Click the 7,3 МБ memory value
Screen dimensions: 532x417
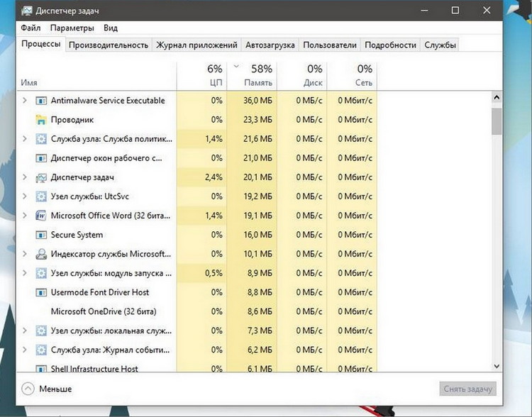click(x=260, y=330)
